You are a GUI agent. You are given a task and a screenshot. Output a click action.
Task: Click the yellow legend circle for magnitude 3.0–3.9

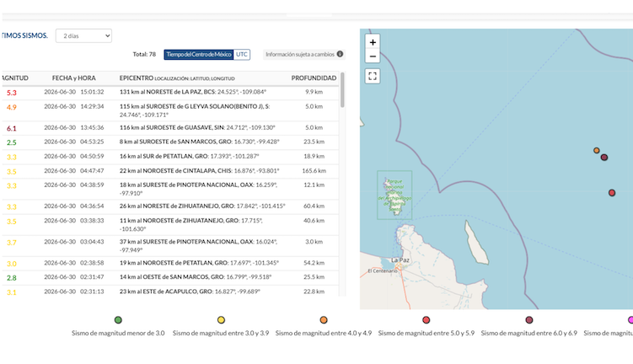point(221,320)
